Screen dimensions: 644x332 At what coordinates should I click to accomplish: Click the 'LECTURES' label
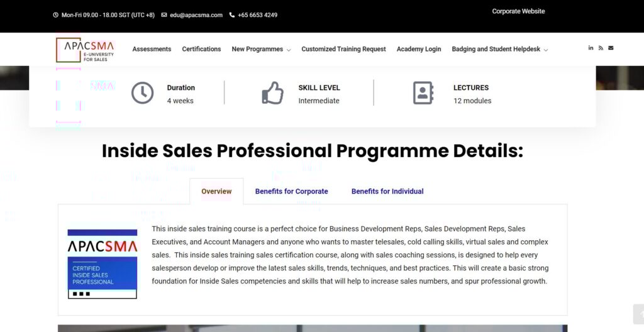click(x=471, y=87)
